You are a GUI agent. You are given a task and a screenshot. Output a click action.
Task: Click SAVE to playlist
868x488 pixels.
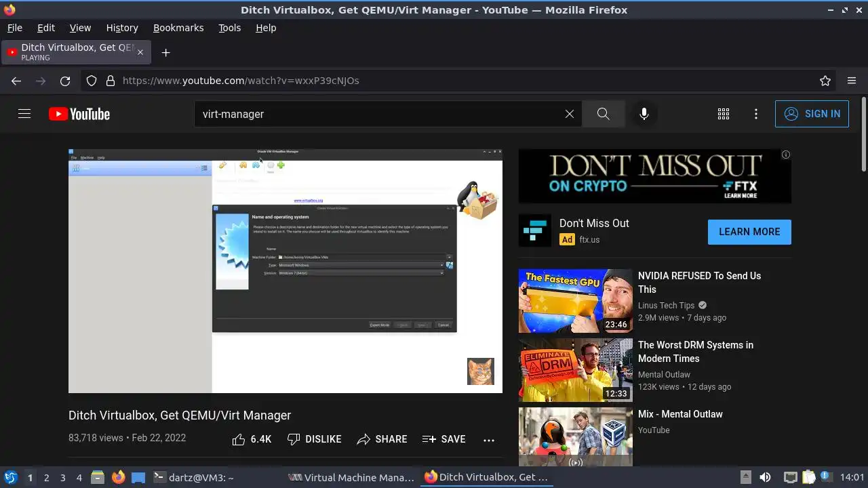[443, 439]
